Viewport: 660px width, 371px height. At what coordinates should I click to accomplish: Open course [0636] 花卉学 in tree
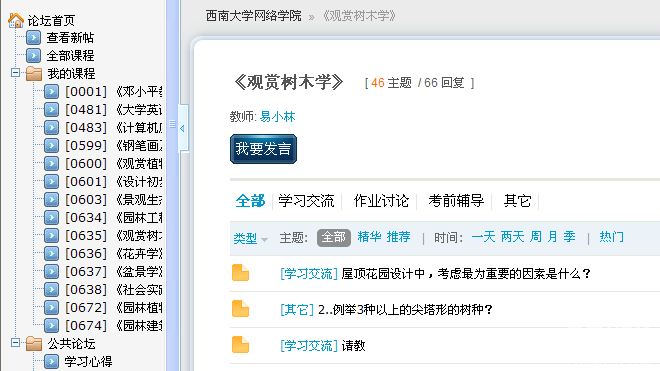point(114,254)
